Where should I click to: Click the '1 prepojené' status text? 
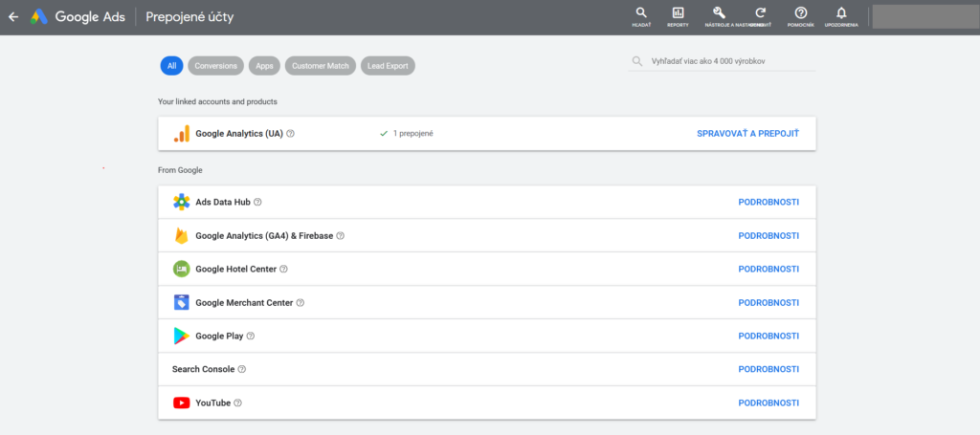tap(413, 134)
